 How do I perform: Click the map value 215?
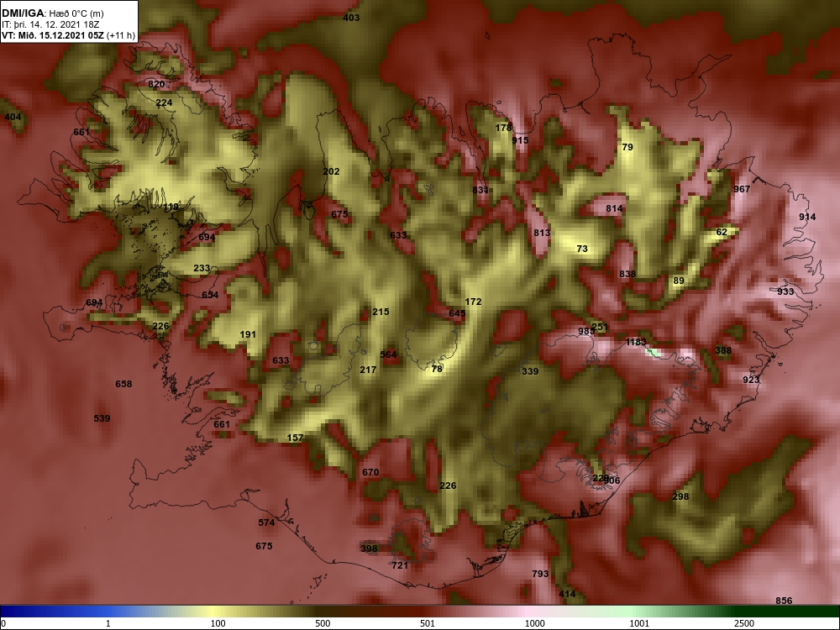click(381, 312)
